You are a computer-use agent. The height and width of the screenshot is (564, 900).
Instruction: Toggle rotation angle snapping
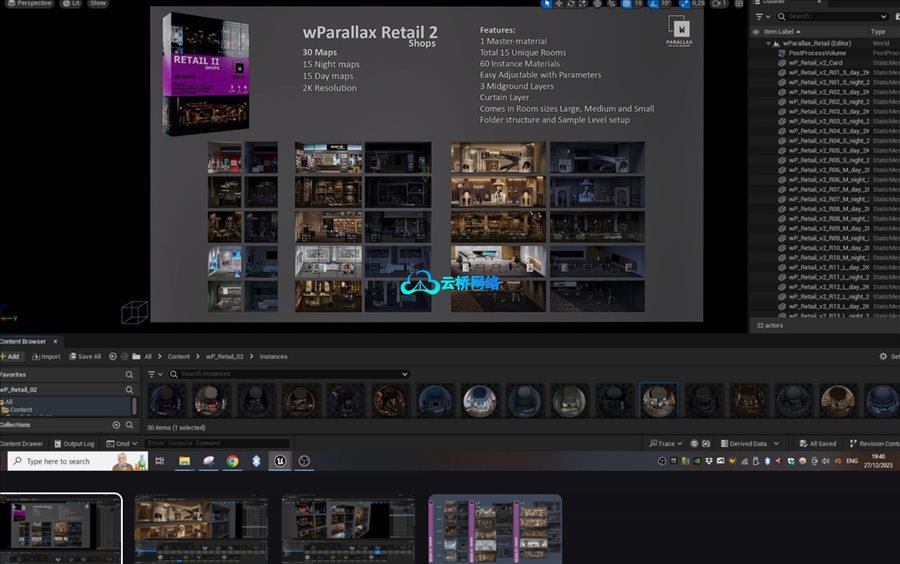653,3
